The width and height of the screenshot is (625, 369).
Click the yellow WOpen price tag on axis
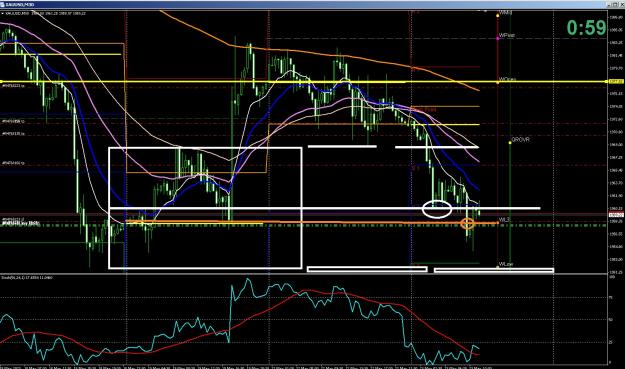[615, 81]
